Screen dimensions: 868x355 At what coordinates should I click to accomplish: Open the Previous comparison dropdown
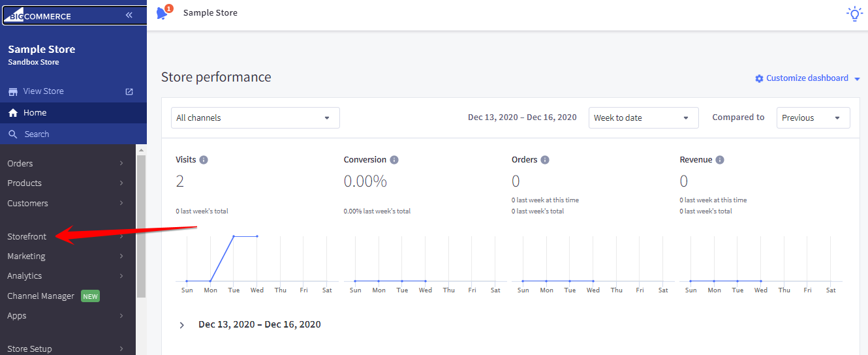[x=813, y=118]
